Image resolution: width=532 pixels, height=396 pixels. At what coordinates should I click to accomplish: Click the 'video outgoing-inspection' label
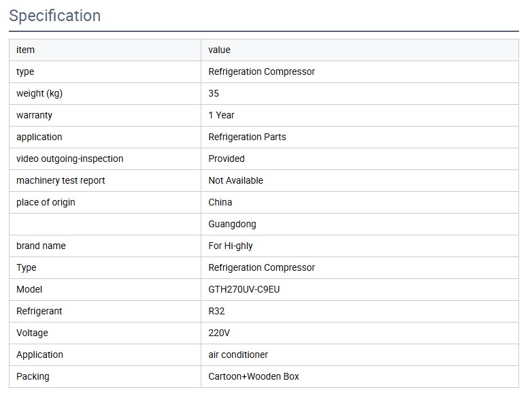tap(70, 159)
